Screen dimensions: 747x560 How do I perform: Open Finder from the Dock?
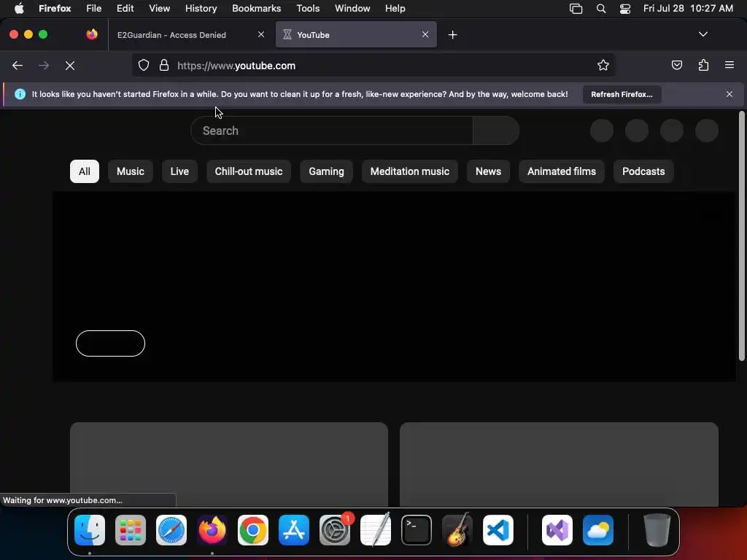coord(90,530)
